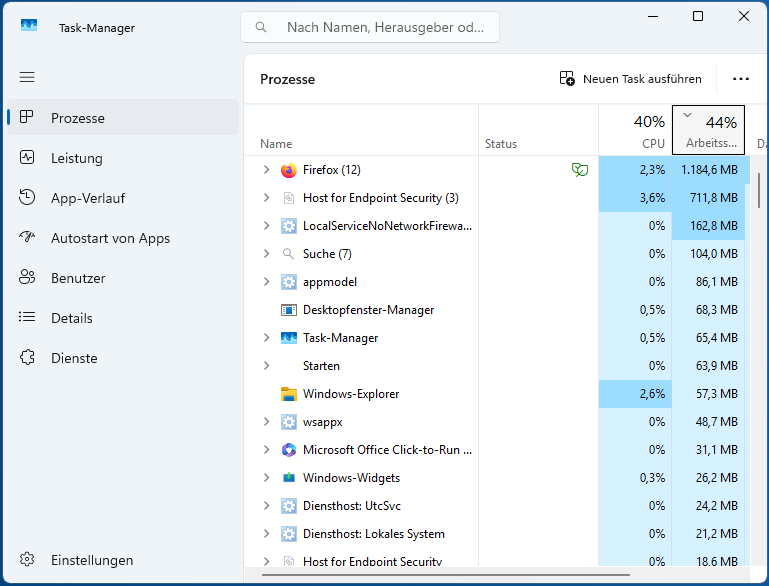Expand the Windows-Widgets process row
769x586 pixels.
(x=266, y=478)
